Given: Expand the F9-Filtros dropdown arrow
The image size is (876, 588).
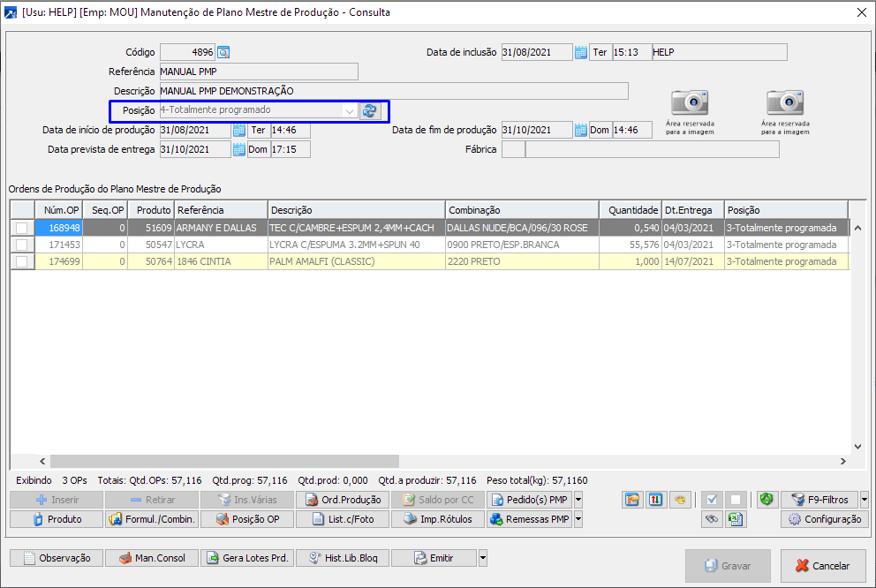Looking at the screenshot, I should click(865, 500).
